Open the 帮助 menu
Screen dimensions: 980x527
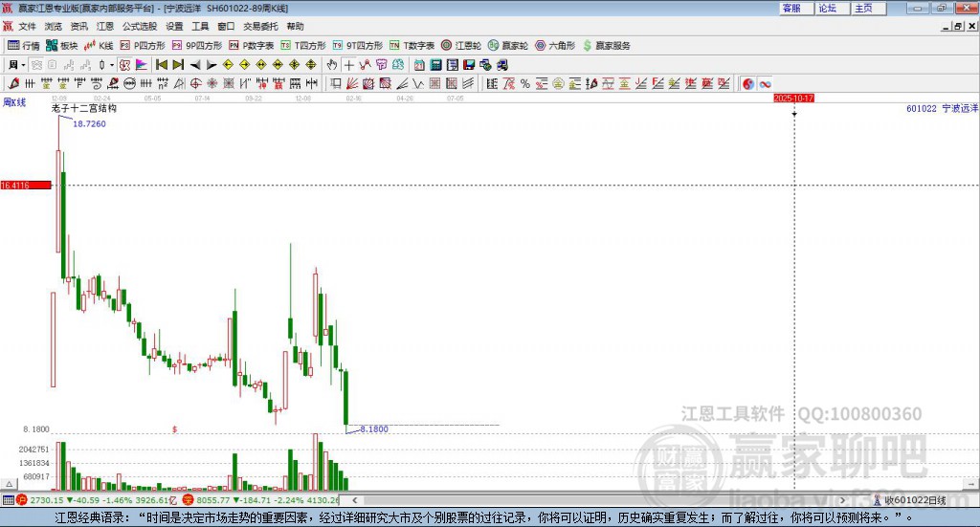[x=295, y=26]
